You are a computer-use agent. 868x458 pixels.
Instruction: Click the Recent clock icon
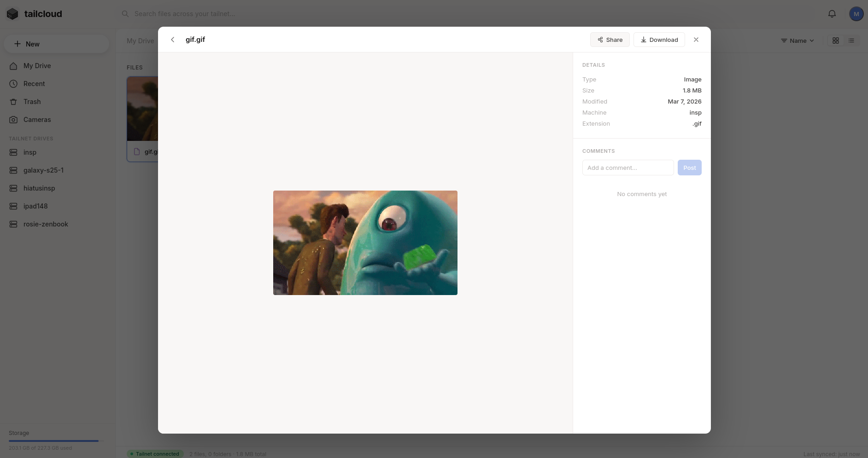pyautogui.click(x=14, y=84)
